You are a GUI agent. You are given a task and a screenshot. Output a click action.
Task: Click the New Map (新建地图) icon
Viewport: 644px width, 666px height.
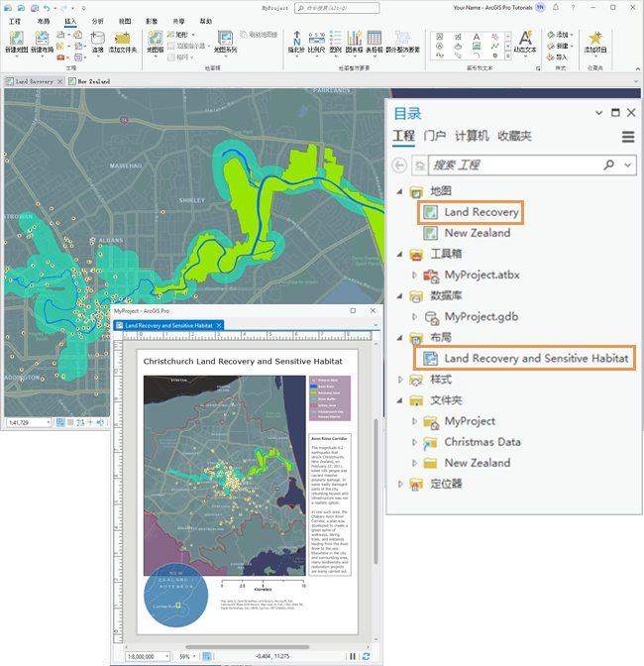(x=16, y=39)
